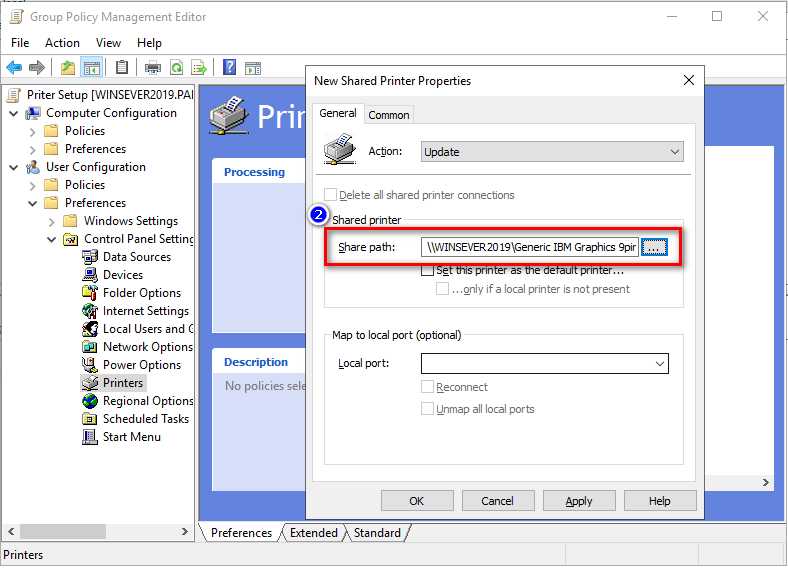Check Set this printer as default printer
The height and width of the screenshot is (569, 788).
427,271
